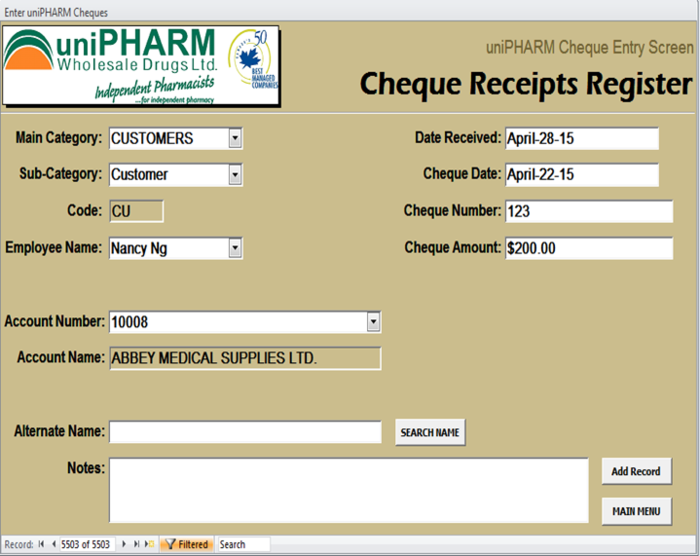
Task: Click the uniPHARM Cheque Entry Screen subtitle
Action: [x=590, y=47]
